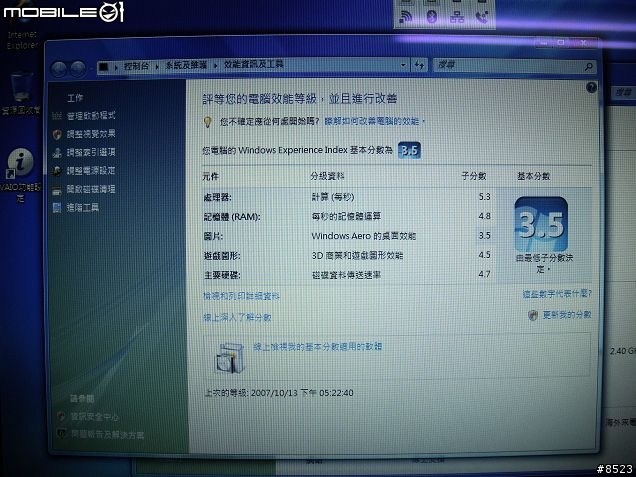Click the icon beside 進階工具
Screen dimensions: 636x477
pyautogui.click(x=57, y=208)
